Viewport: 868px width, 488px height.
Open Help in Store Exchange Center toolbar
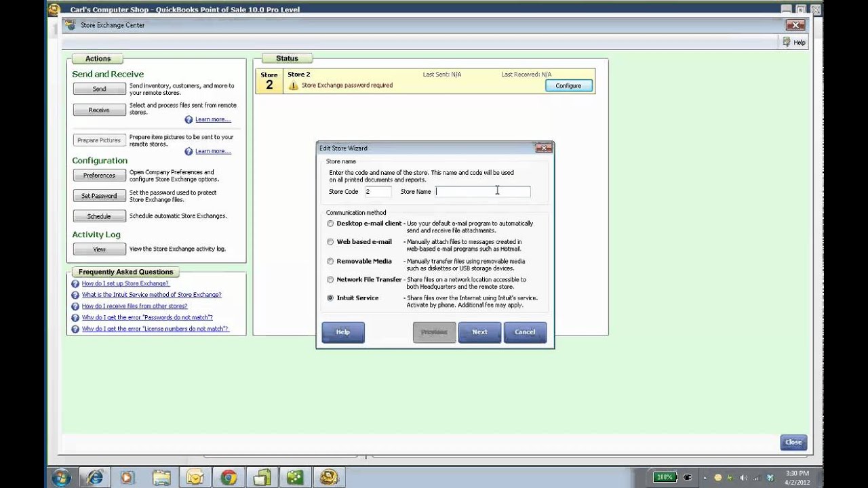click(x=794, y=42)
